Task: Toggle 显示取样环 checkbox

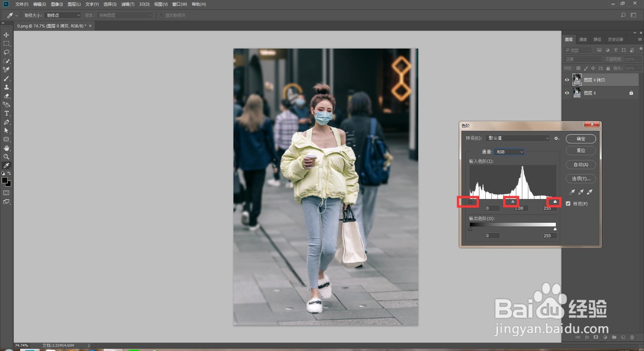Action: tap(161, 15)
